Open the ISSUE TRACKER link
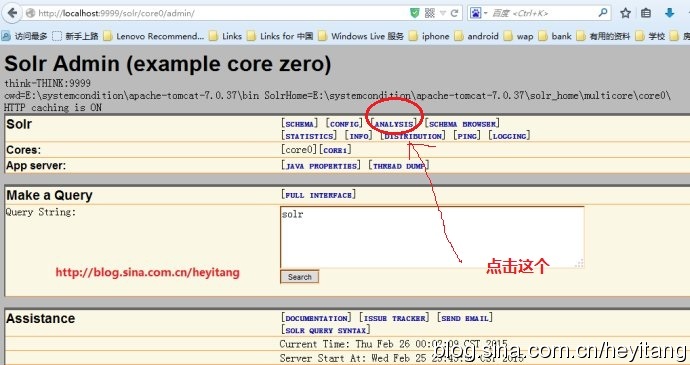 click(x=394, y=318)
